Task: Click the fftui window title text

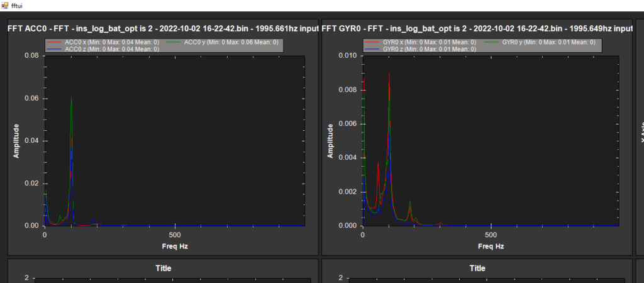Action: click(17, 5)
